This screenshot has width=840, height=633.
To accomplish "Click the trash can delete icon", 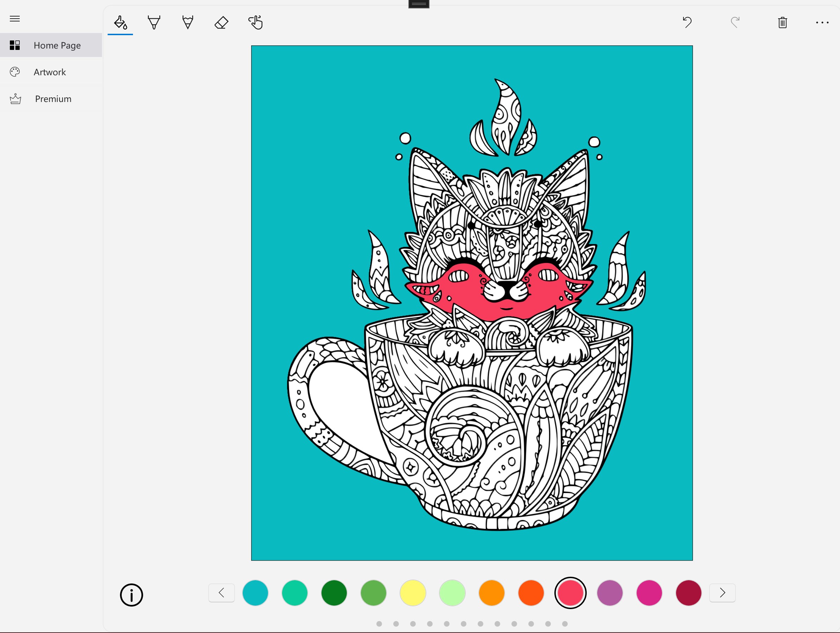I will point(782,23).
